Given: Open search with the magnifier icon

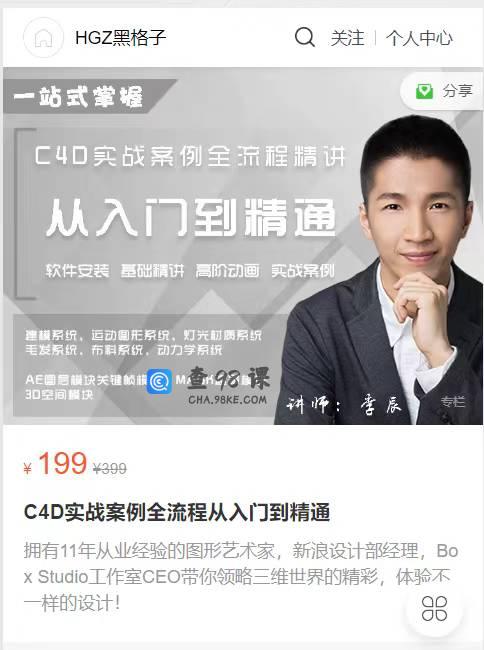Looking at the screenshot, I should [305, 37].
